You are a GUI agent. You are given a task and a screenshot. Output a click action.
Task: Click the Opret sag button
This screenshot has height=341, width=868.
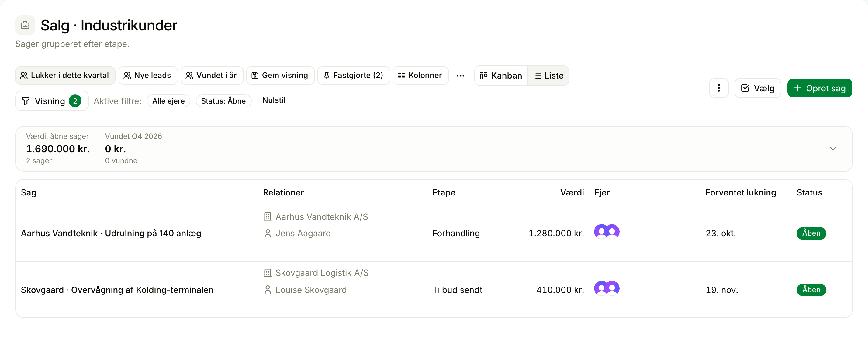point(819,88)
